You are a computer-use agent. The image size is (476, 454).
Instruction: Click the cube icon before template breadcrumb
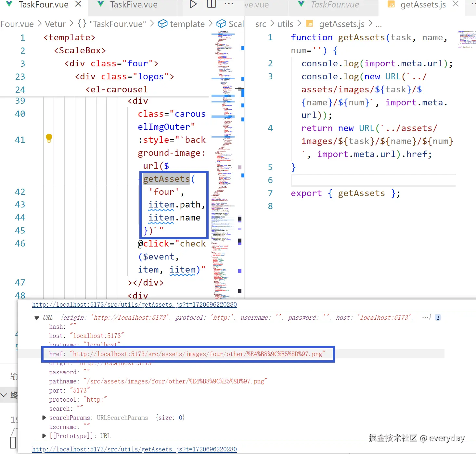click(x=162, y=24)
